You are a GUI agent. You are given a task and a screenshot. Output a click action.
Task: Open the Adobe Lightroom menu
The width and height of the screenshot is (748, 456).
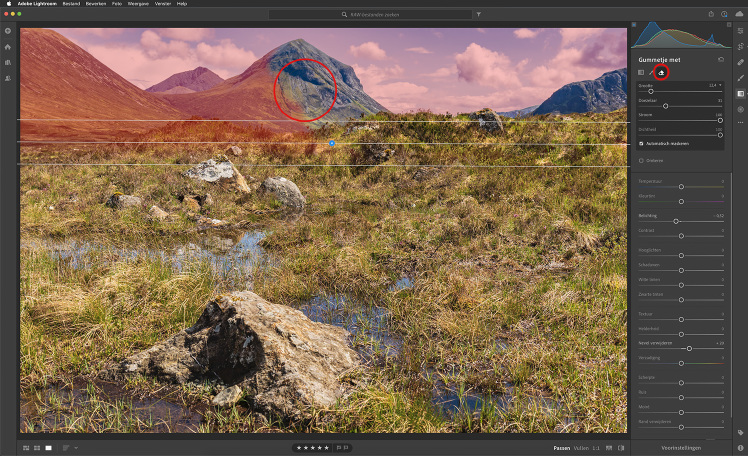pos(37,3)
